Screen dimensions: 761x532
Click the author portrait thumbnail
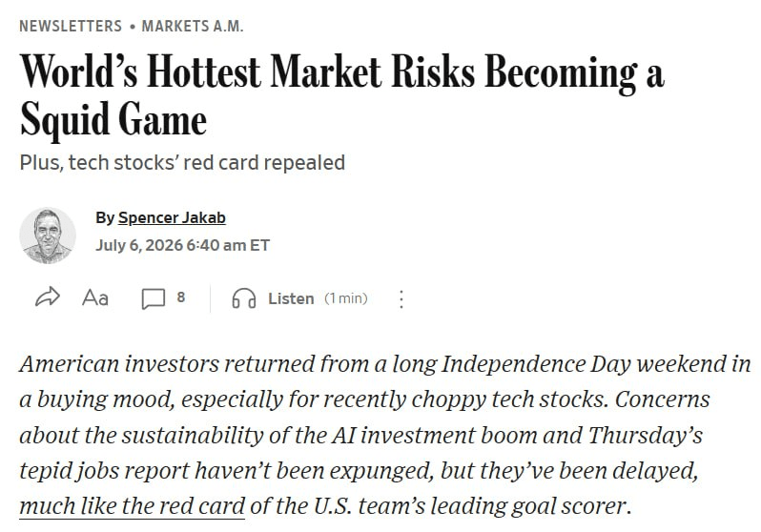point(48,235)
